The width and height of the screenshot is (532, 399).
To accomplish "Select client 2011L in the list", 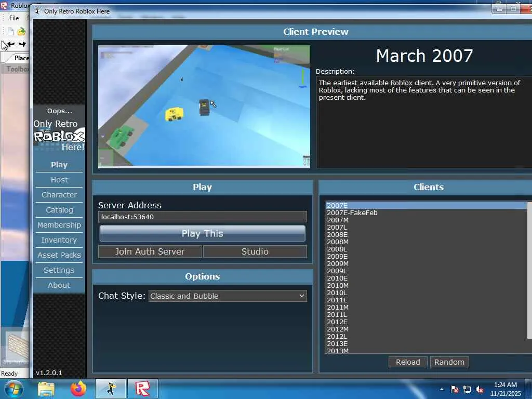I will click(x=426, y=314).
